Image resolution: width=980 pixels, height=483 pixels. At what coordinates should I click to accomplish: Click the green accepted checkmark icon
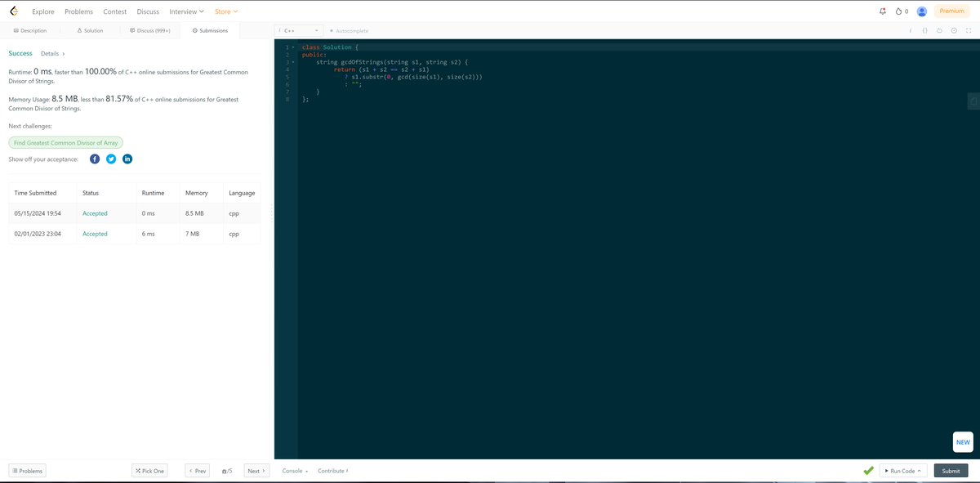coord(869,471)
